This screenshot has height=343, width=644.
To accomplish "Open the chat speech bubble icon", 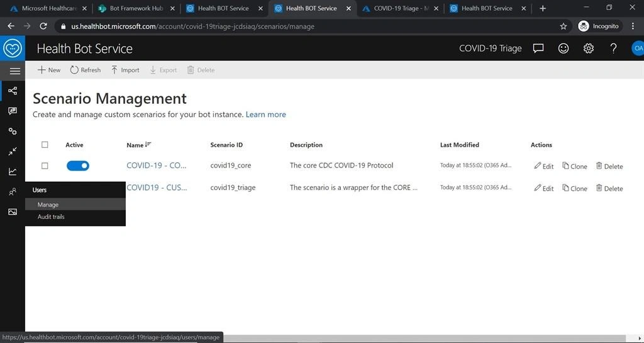I will click(x=538, y=48).
